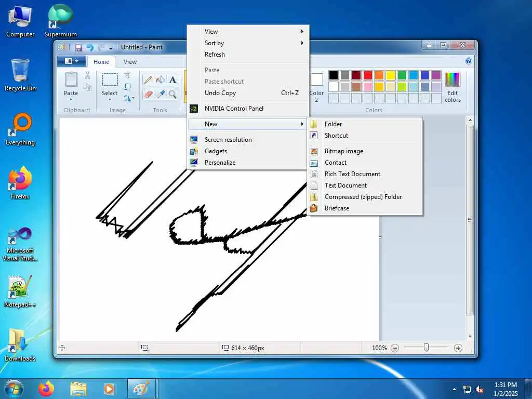Create a new Contact from the submenu
The height and width of the screenshot is (399, 532).
click(365, 163)
